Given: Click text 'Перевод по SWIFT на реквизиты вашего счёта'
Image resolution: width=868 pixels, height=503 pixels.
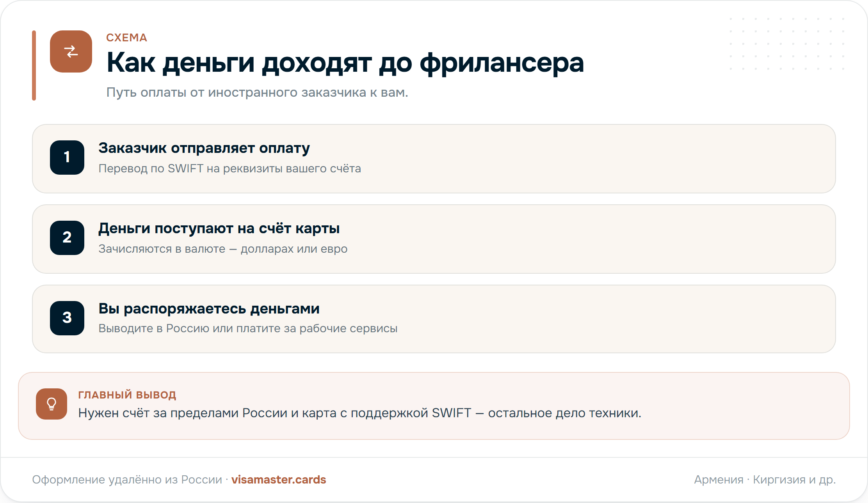Looking at the screenshot, I should 229,168.
